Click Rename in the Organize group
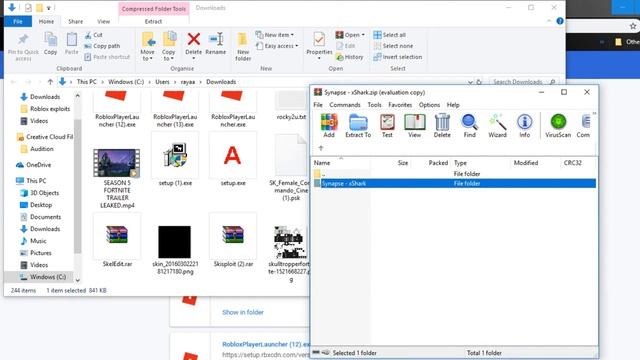The width and height of the screenshot is (640, 360). (216, 44)
